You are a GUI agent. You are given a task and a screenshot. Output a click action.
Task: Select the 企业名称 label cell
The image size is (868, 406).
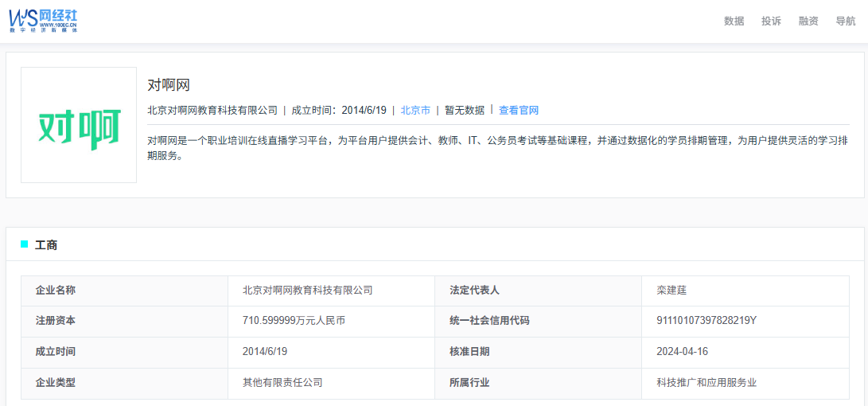pyautogui.click(x=124, y=291)
